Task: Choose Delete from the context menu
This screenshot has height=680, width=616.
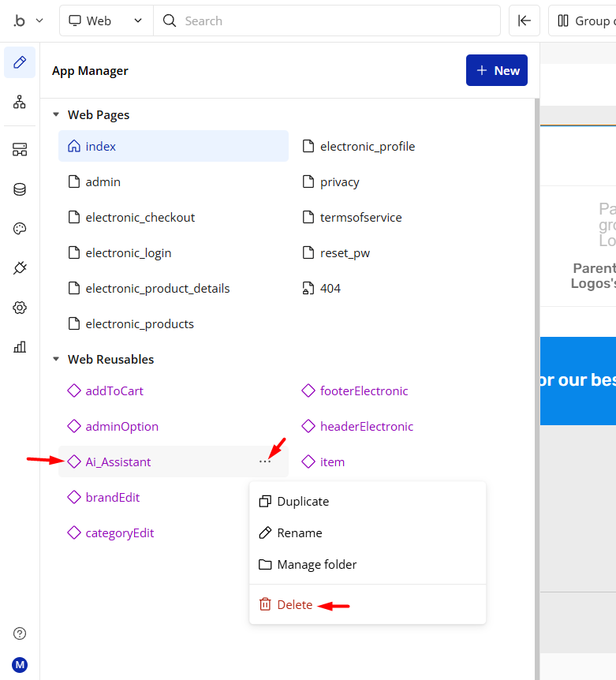Action: pyautogui.click(x=294, y=605)
